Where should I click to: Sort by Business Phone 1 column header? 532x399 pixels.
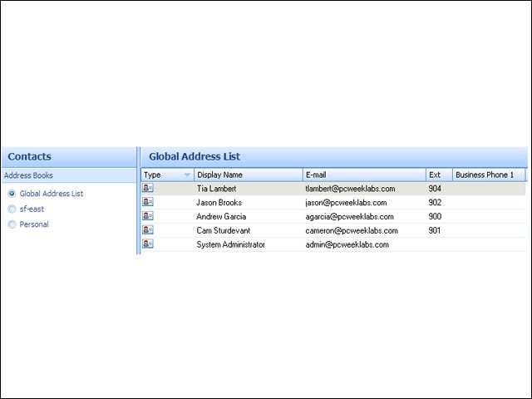pos(489,175)
